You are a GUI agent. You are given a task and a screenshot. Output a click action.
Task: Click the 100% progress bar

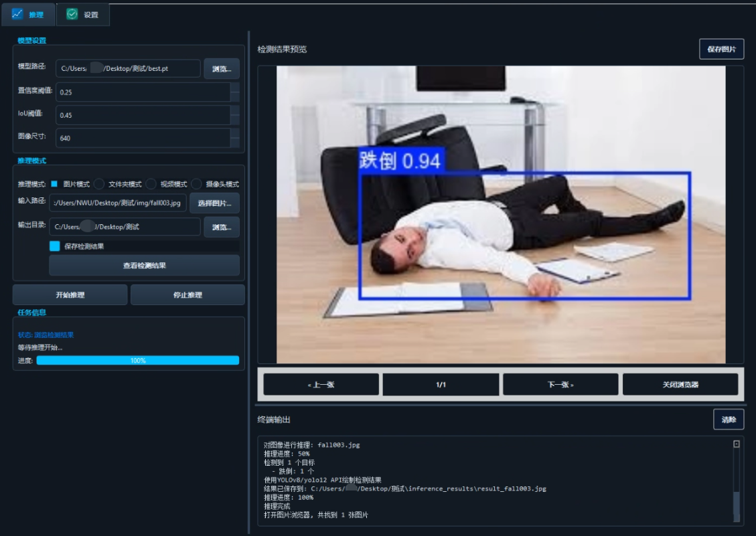point(137,359)
